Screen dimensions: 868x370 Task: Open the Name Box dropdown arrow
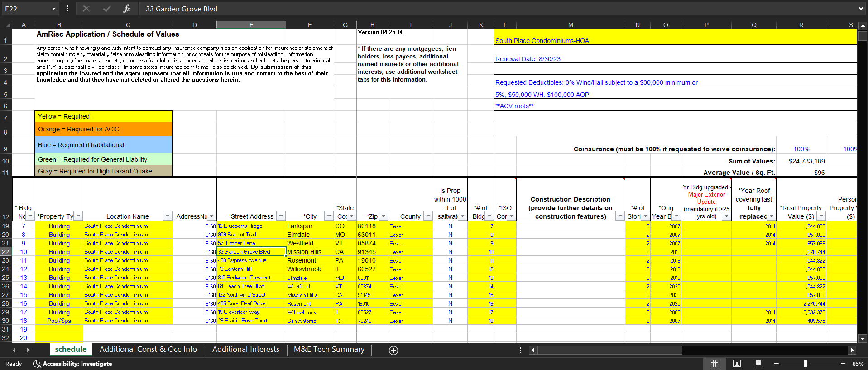coord(53,9)
